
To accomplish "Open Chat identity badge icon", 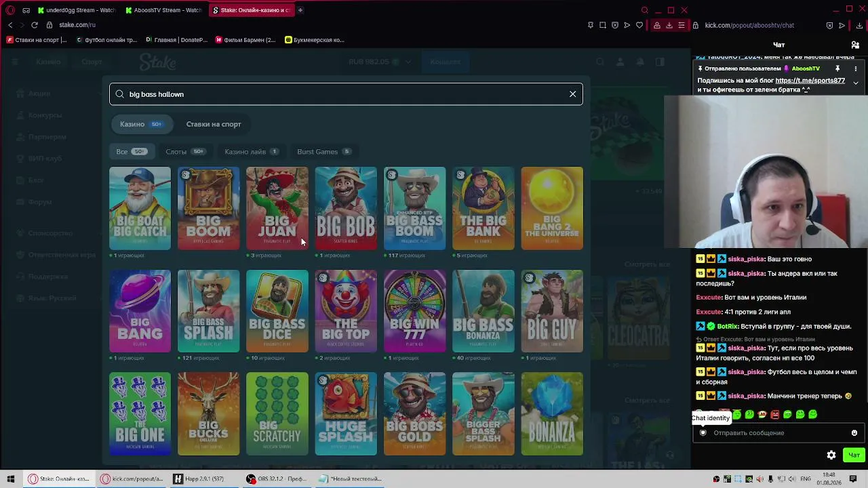I will tap(703, 432).
